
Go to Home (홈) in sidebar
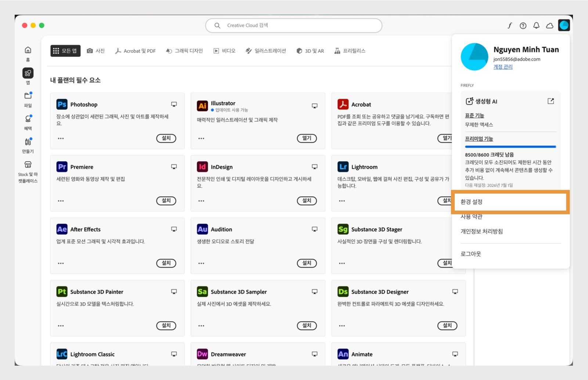(28, 54)
